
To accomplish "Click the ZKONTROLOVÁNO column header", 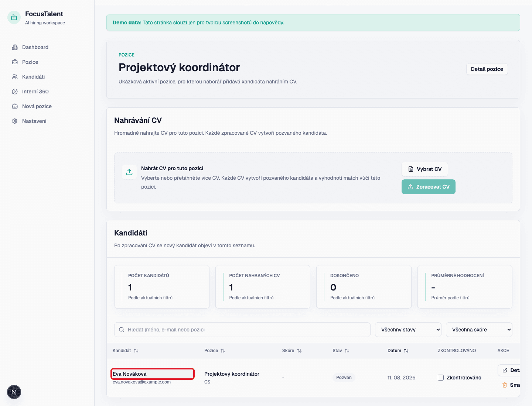I will [457, 351].
